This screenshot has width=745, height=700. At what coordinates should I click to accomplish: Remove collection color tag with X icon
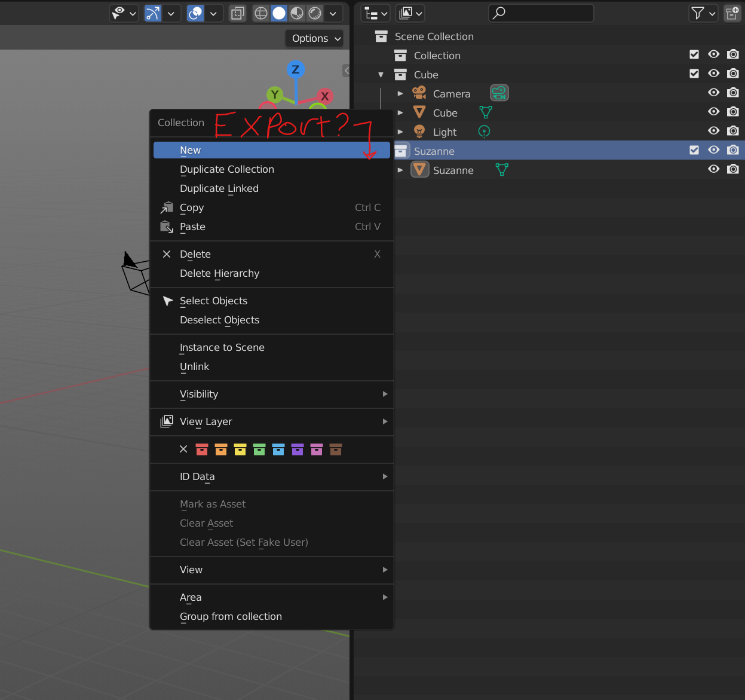pyautogui.click(x=183, y=449)
